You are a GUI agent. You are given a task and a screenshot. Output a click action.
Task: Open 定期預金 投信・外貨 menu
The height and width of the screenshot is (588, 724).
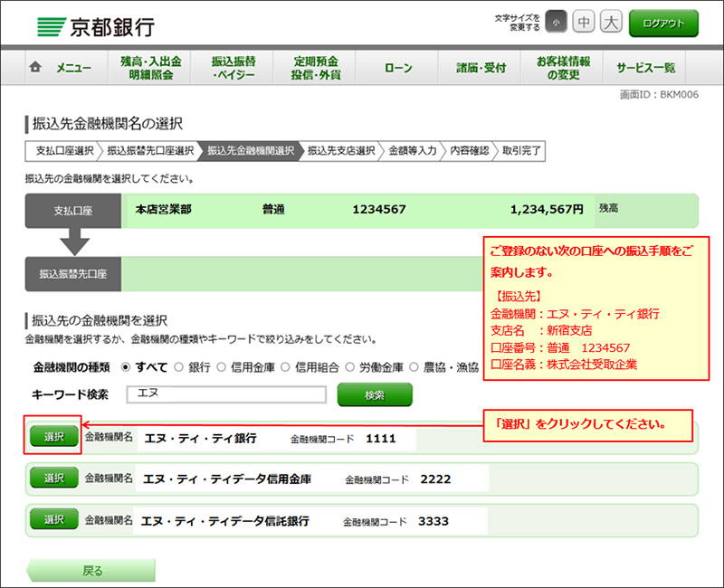coord(315,67)
